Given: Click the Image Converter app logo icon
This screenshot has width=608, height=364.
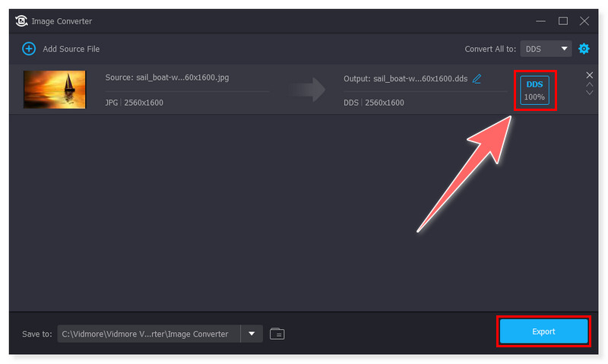Looking at the screenshot, I should point(21,21).
